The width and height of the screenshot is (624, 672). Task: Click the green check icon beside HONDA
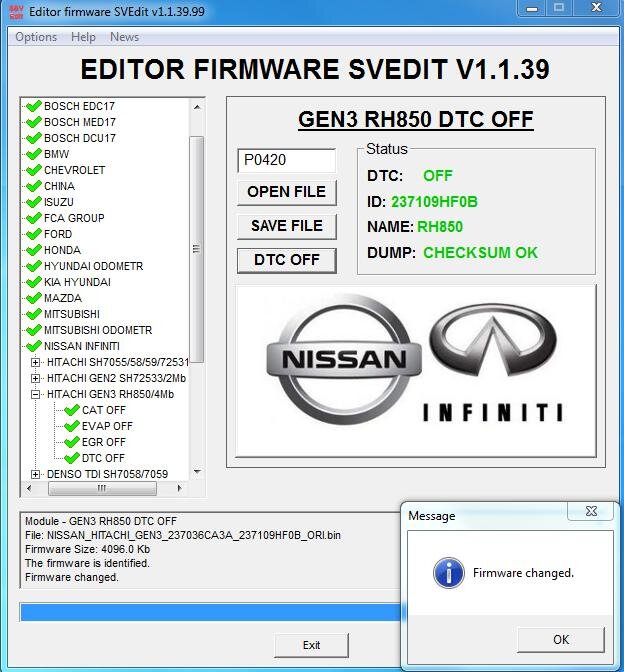point(33,249)
